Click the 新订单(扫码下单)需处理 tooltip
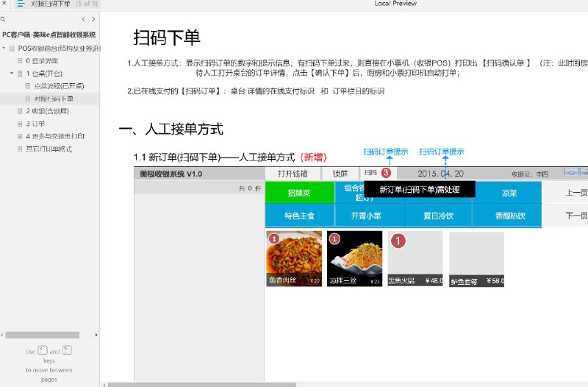Image resolution: width=588 pixels, height=387 pixels. 419,190
